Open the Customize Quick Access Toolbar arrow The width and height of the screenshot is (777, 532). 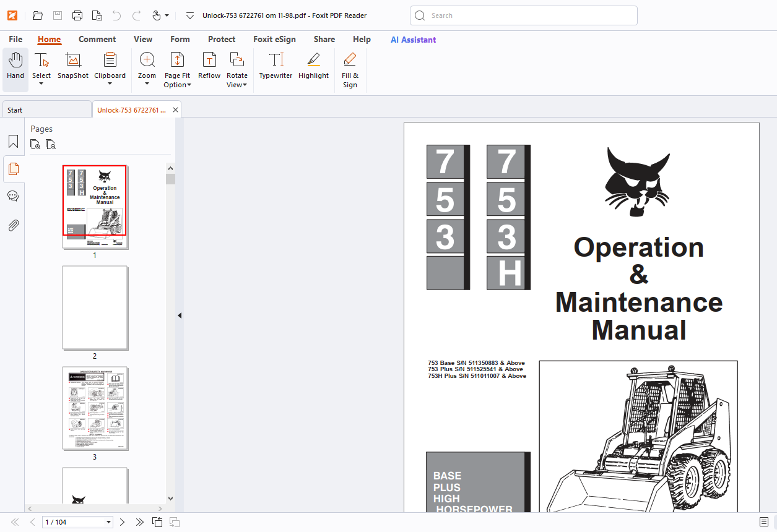[x=190, y=15]
